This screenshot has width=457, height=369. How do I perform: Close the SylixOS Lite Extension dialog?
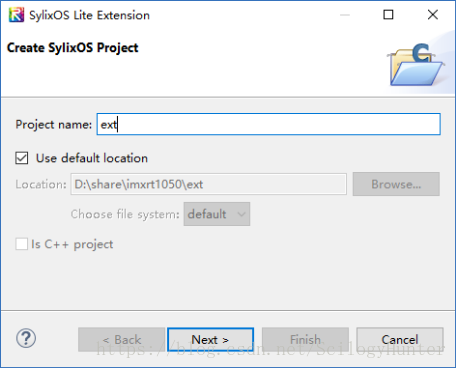[433, 15]
